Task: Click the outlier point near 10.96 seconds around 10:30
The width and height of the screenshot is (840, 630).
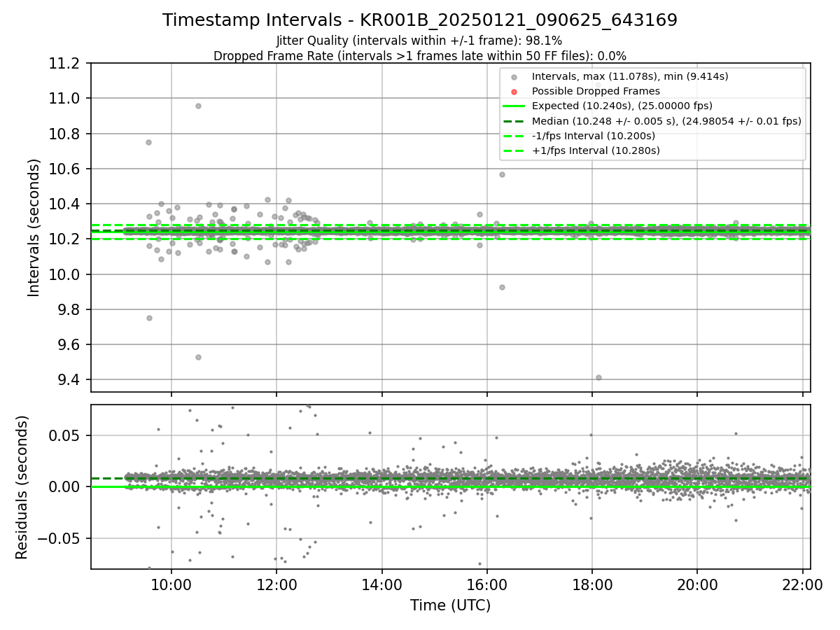Action: 198,106
